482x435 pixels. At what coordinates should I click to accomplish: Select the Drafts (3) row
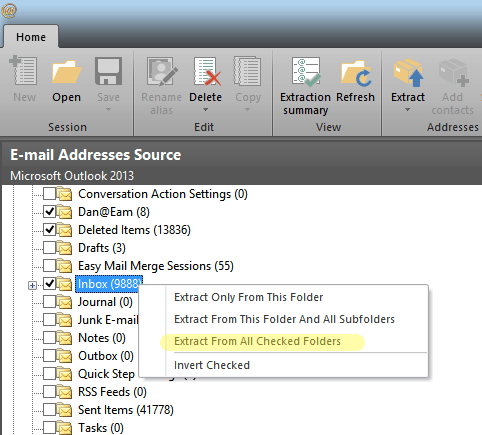(102, 248)
